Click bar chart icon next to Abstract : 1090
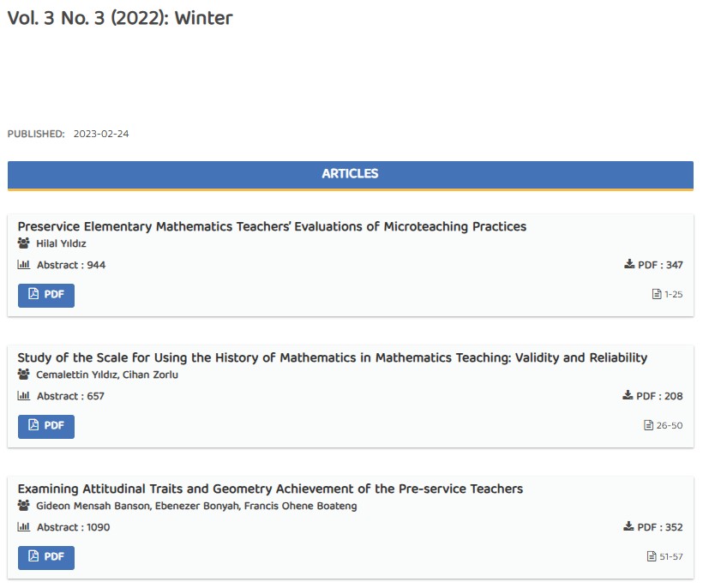Screen dimensions: 703x588 pyautogui.click(x=24, y=527)
